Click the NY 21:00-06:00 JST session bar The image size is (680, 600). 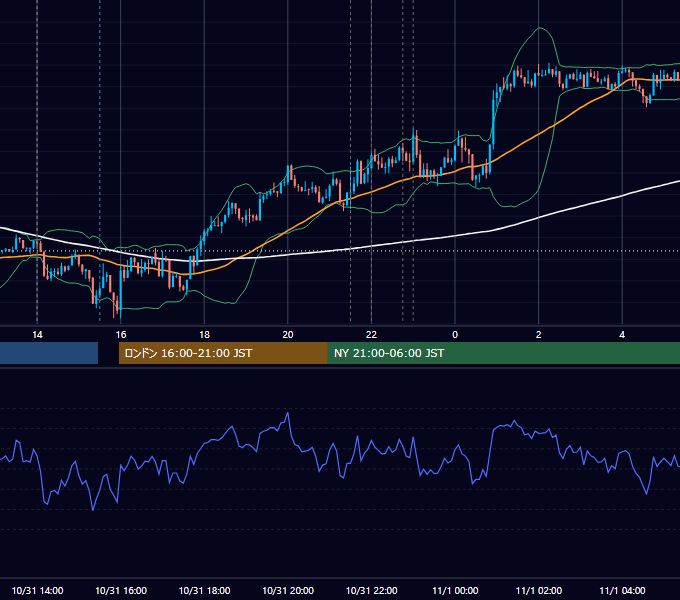click(503, 353)
